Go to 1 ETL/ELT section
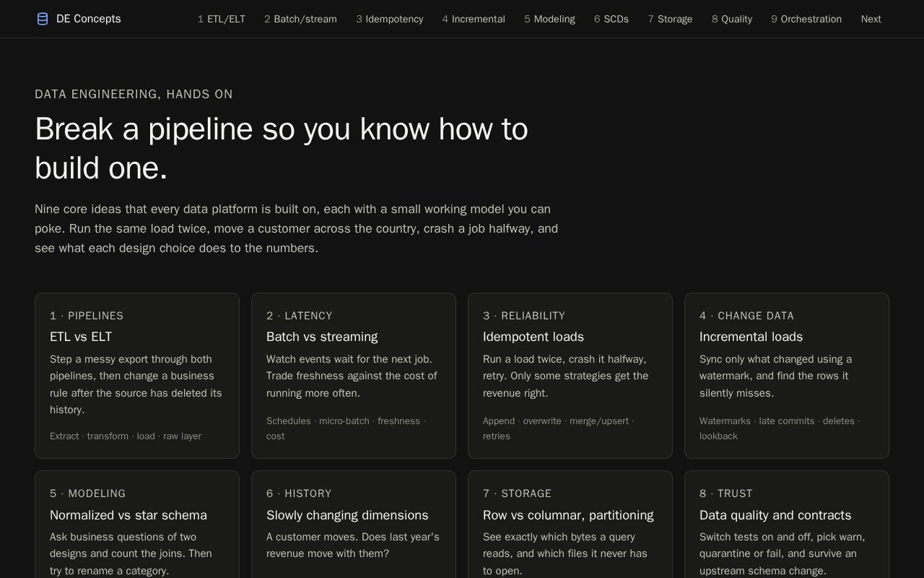The image size is (924, 578). tap(222, 19)
